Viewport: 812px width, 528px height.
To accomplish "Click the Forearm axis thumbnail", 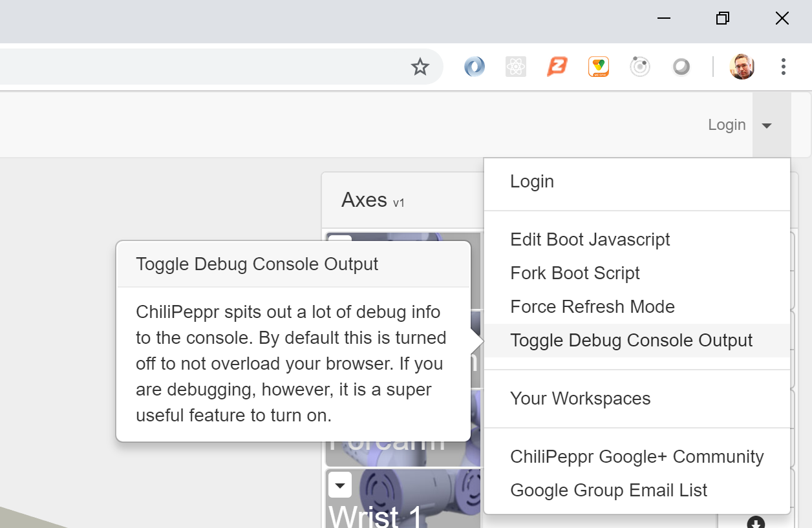I will 403,454.
